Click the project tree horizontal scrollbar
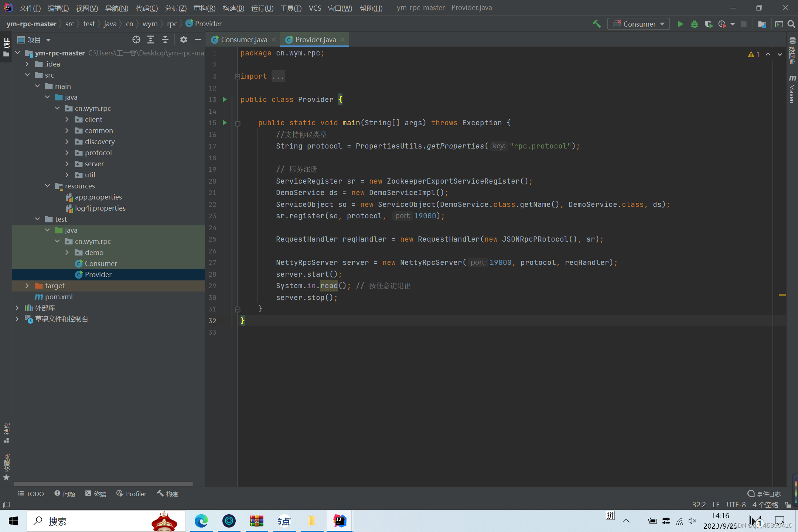Screen dimensions: 798x532 click(x=103, y=484)
